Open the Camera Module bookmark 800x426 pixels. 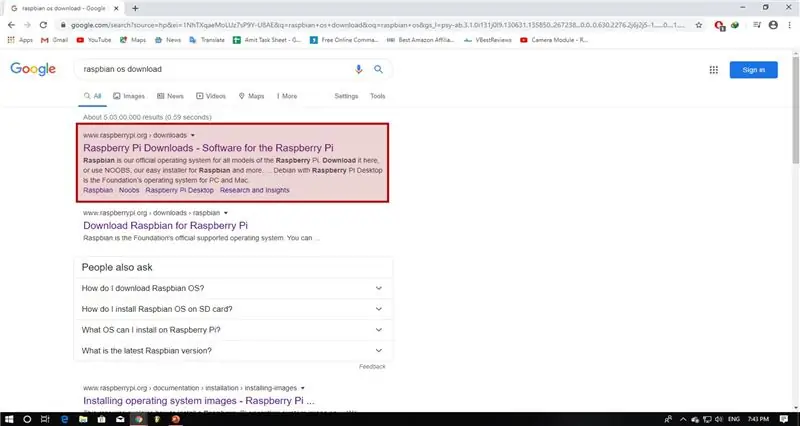554,40
